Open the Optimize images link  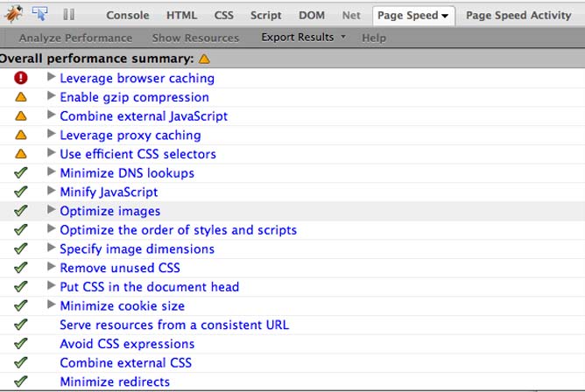pos(110,211)
